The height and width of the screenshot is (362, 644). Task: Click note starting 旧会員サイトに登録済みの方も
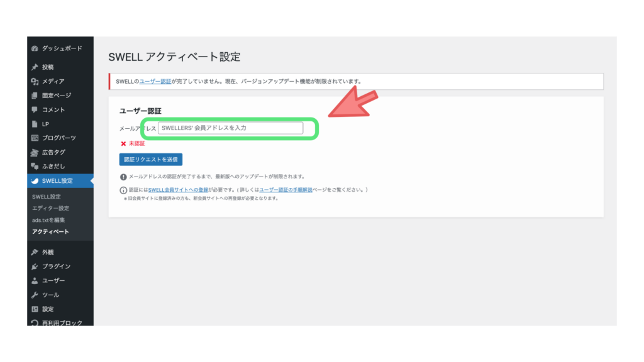click(201, 198)
